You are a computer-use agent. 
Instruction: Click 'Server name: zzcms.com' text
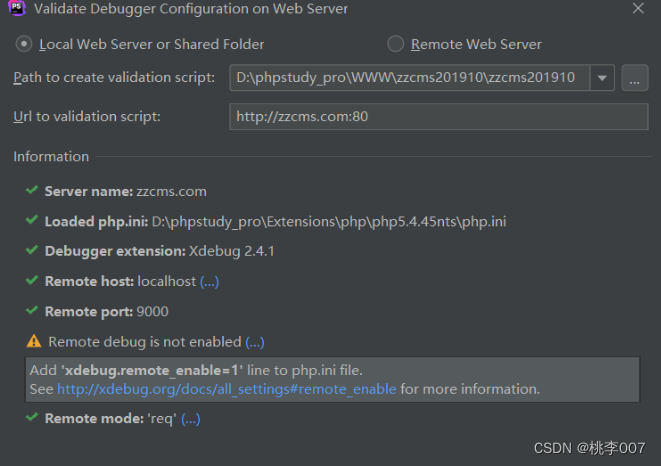tap(126, 191)
